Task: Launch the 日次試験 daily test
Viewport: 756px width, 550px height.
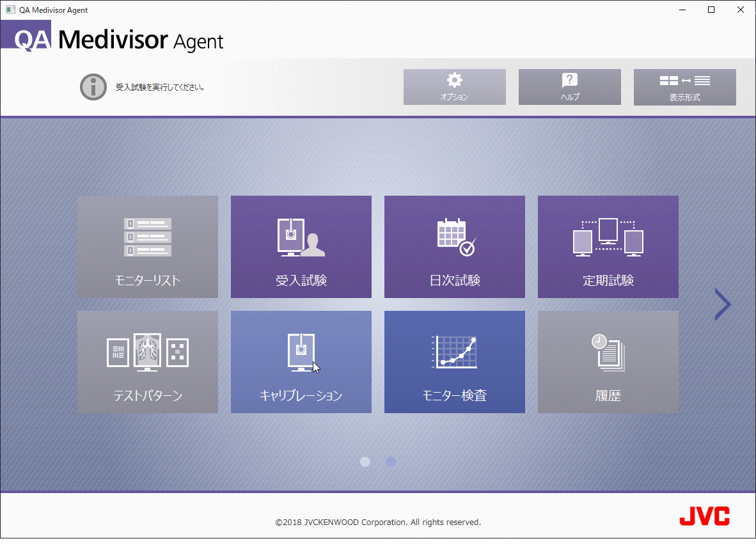Action: pyautogui.click(x=454, y=247)
